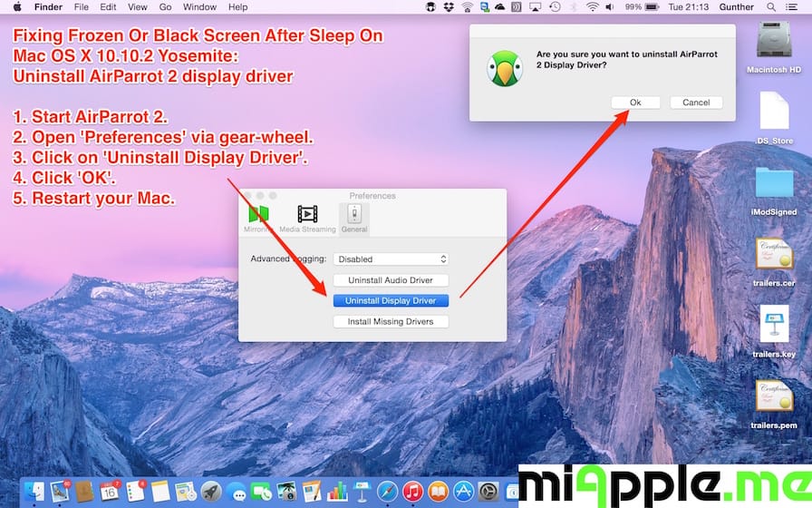The width and height of the screenshot is (812, 508).
Task: Open Safari from the Dock
Action: coord(387,492)
